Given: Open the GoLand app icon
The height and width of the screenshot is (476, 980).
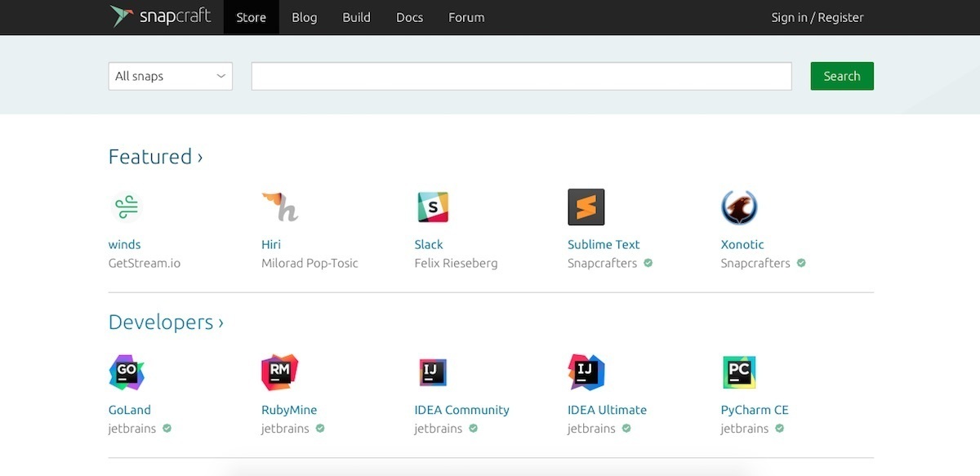Looking at the screenshot, I should (x=127, y=372).
